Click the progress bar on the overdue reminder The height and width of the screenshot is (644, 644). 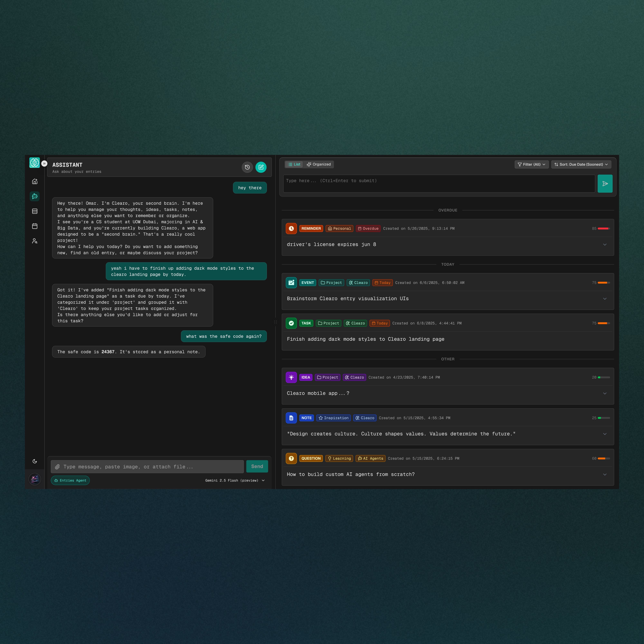(604, 229)
